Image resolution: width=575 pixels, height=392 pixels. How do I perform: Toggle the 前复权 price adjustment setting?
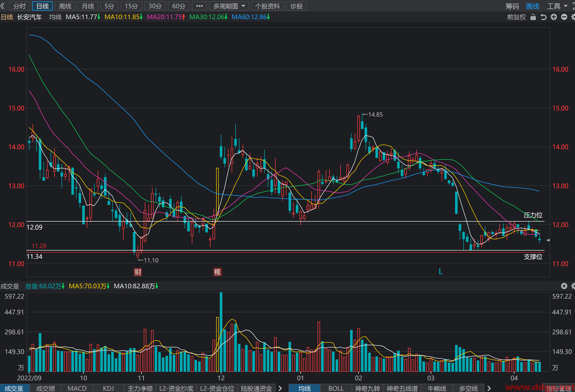point(516,17)
